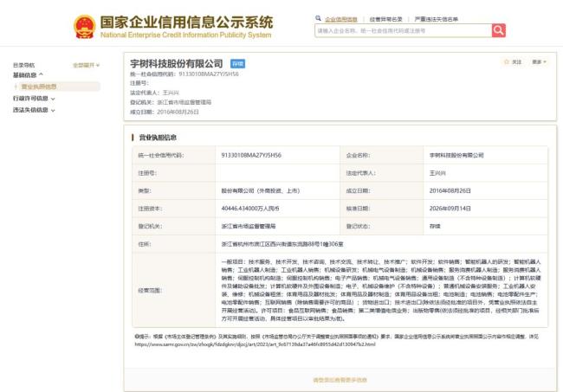
Task: Expand the 违法失信信息 sidebar section
Action: [34, 110]
